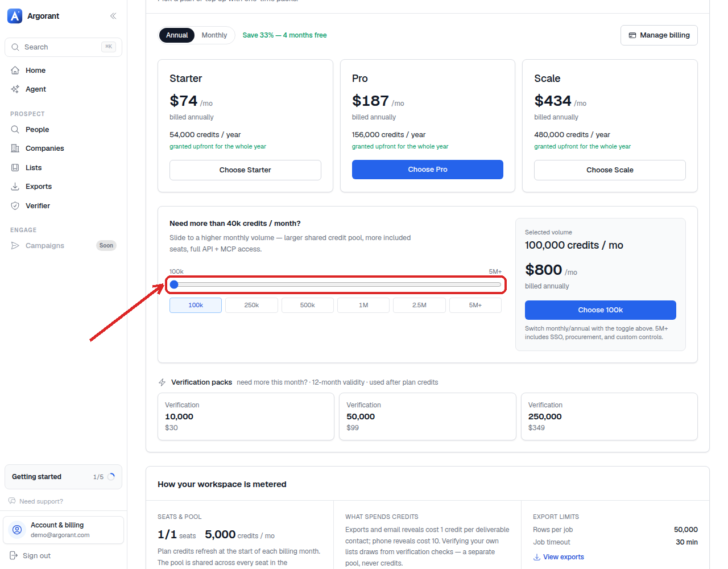The height and width of the screenshot is (569, 728).
Task: Open Verifier in sidebar
Action: click(x=63, y=206)
